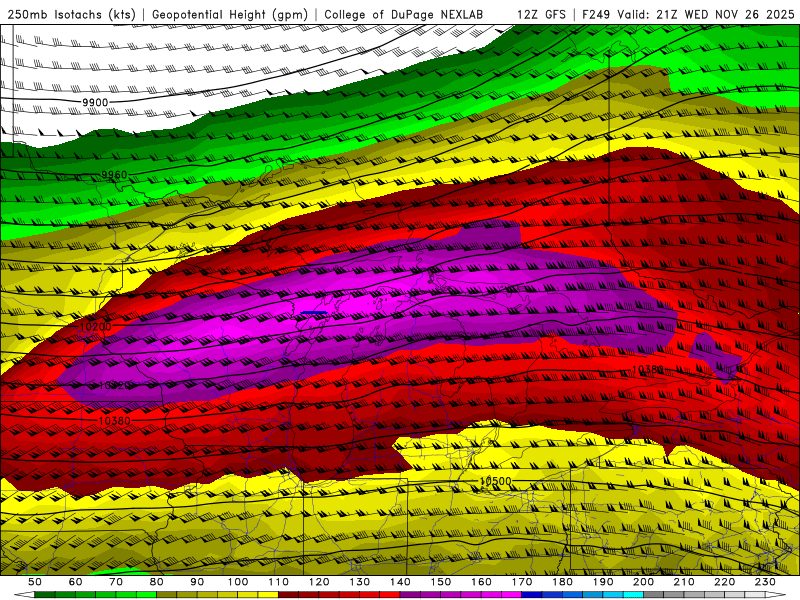The width and height of the screenshot is (800, 600).
Task: Click the 10320 height contour label
Action: 115,386
